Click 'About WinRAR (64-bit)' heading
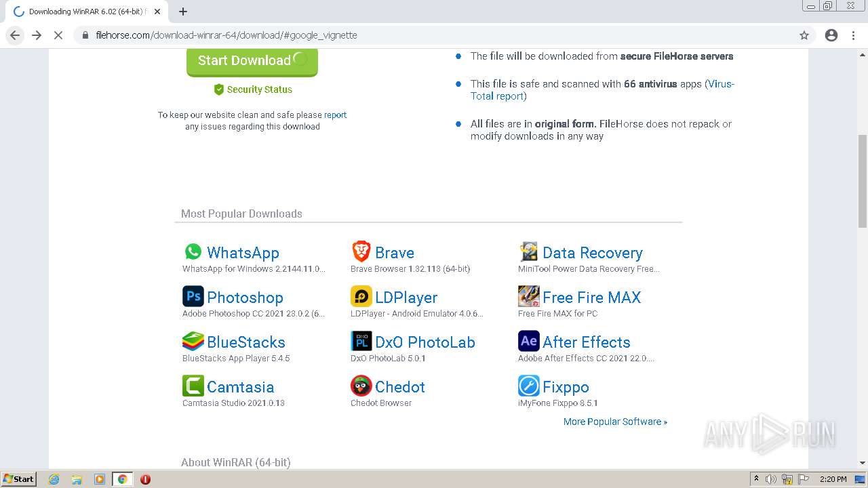868x488 pixels. 235,462
